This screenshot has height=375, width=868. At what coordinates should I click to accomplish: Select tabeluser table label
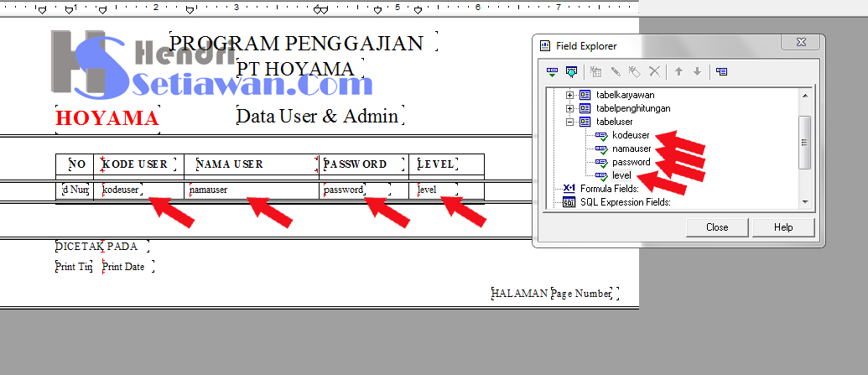(614, 122)
